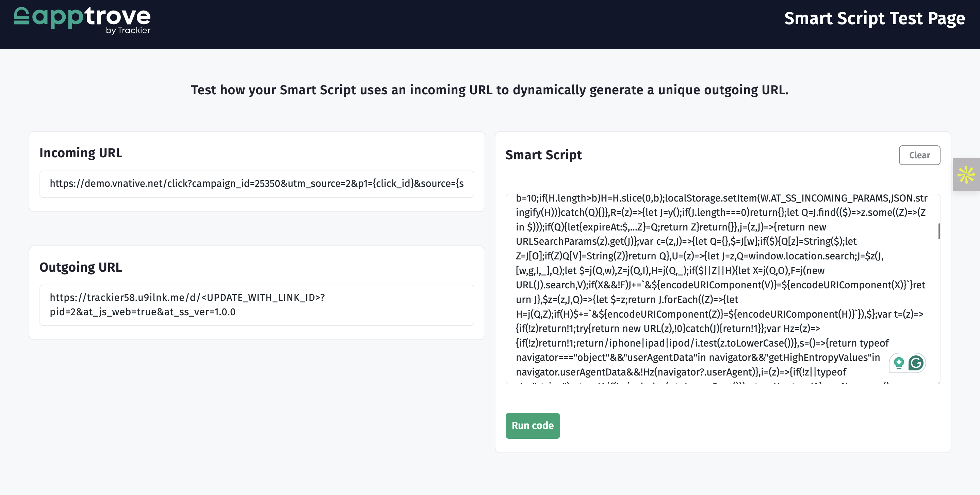Click the Grammarly G icon
The height and width of the screenshot is (495, 980).
point(916,363)
